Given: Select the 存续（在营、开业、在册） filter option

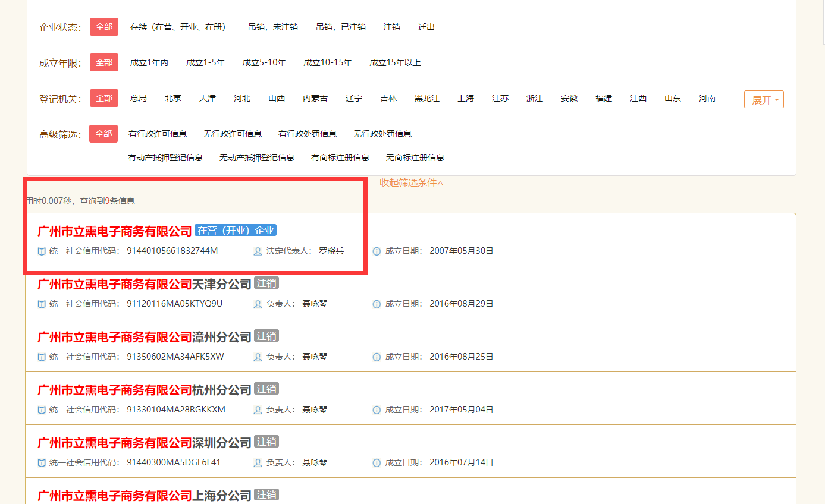Looking at the screenshot, I should [x=178, y=26].
